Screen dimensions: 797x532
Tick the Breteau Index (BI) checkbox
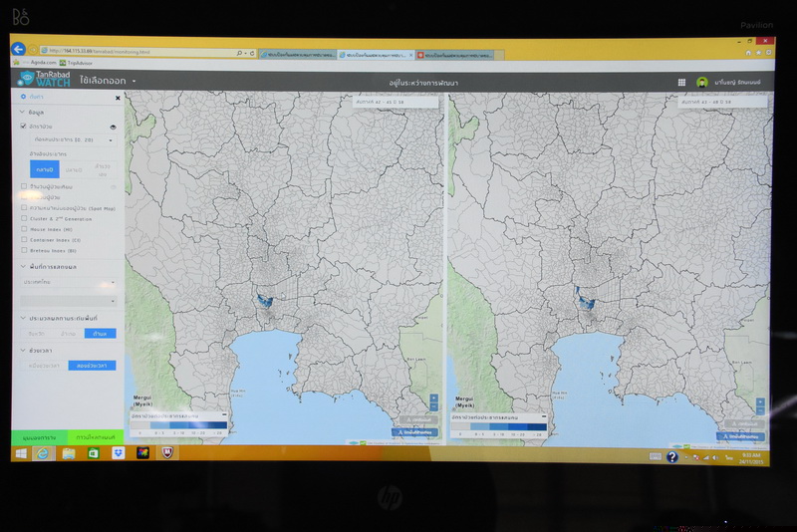coord(24,251)
